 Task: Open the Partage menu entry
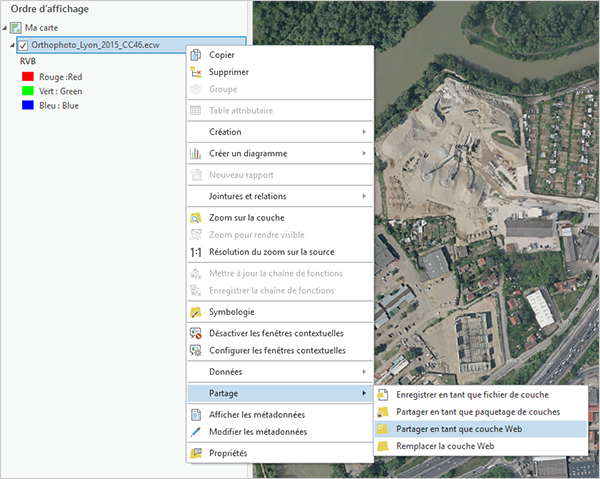click(x=280, y=393)
